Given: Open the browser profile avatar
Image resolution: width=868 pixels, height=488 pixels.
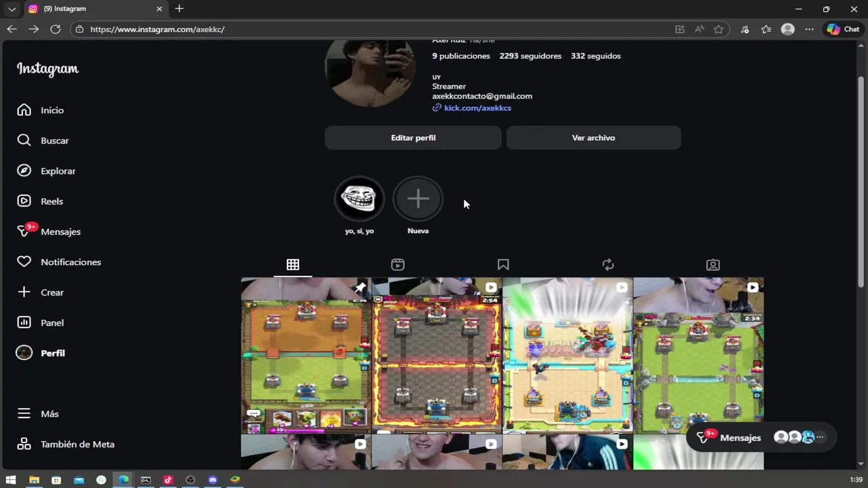Looking at the screenshot, I should [x=788, y=29].
